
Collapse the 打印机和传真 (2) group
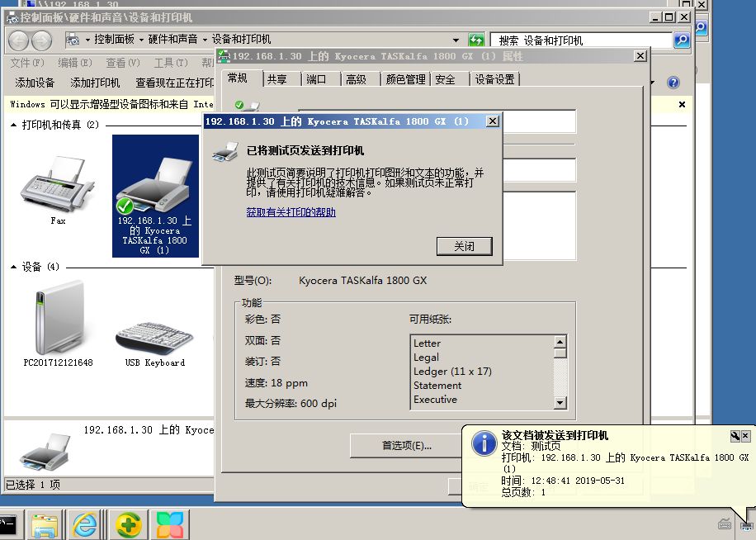[x=13, y=125]
